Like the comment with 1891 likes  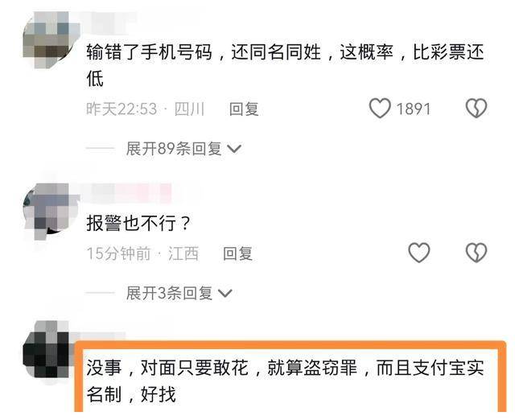coord(380,109)
